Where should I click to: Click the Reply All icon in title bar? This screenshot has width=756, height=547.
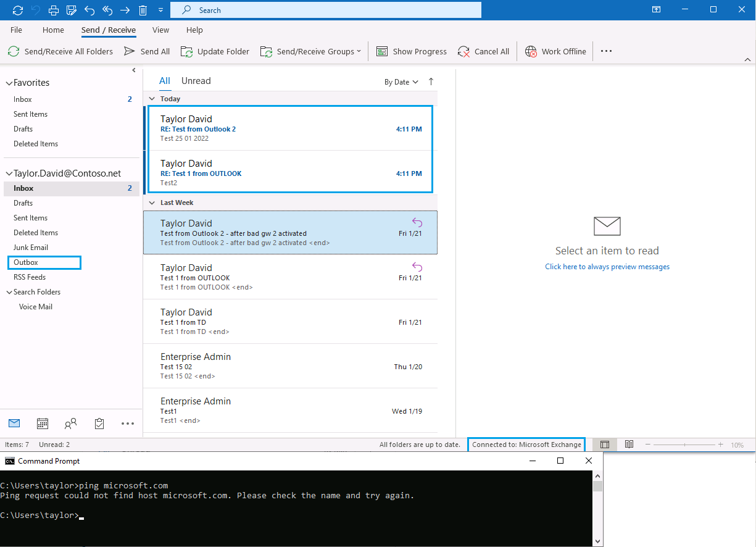coord(107,10)
